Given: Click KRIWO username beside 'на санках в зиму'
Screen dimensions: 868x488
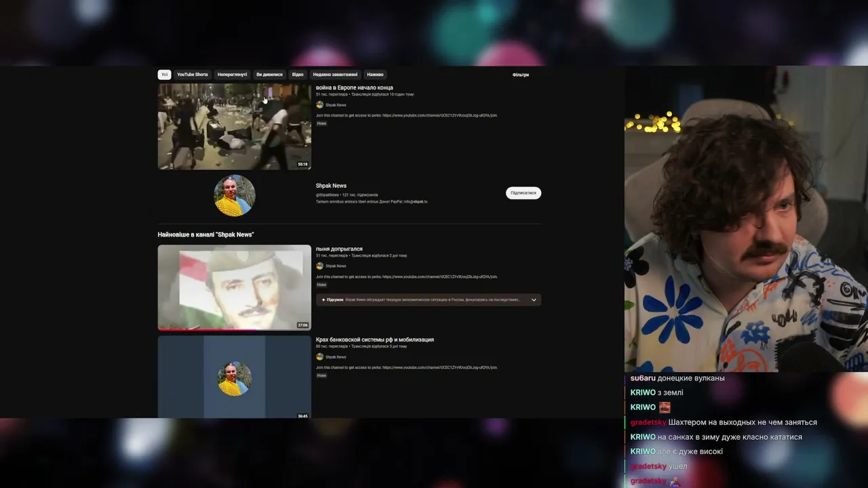Looking at the screenshot, I should [x=643, y=437].
